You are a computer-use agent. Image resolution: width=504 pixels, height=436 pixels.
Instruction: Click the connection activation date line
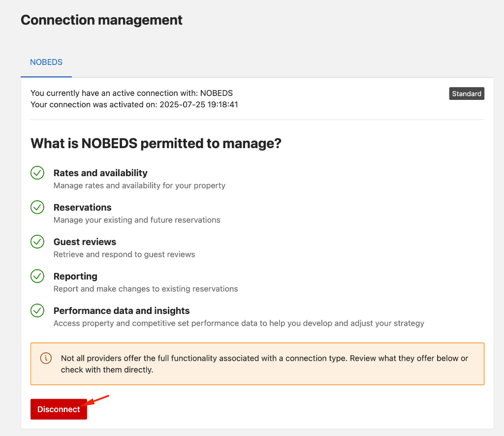pos(134,104)
